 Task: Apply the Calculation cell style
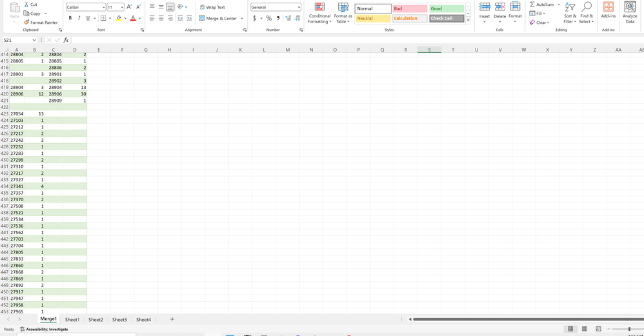coord(410,19)
